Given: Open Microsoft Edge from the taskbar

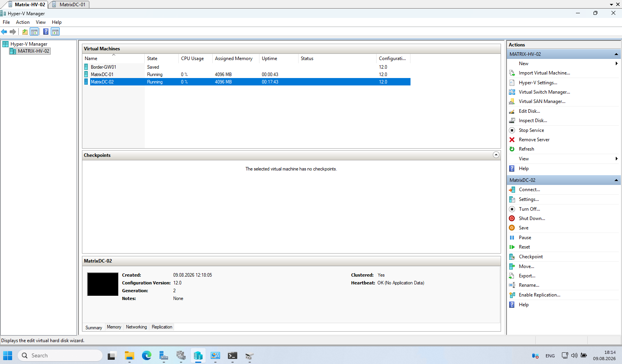Looking at the screenshot, I should [x=147, y=355].
